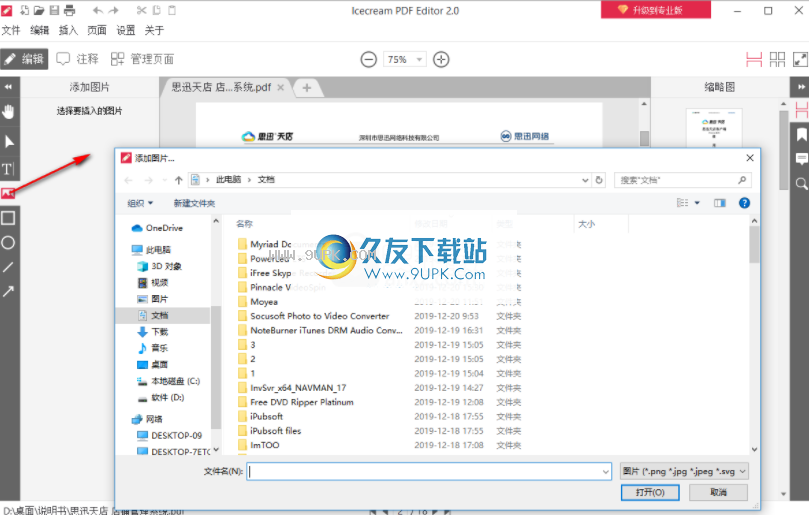
Task: Zoom in with the plus button
Action: tap(441, 59)
